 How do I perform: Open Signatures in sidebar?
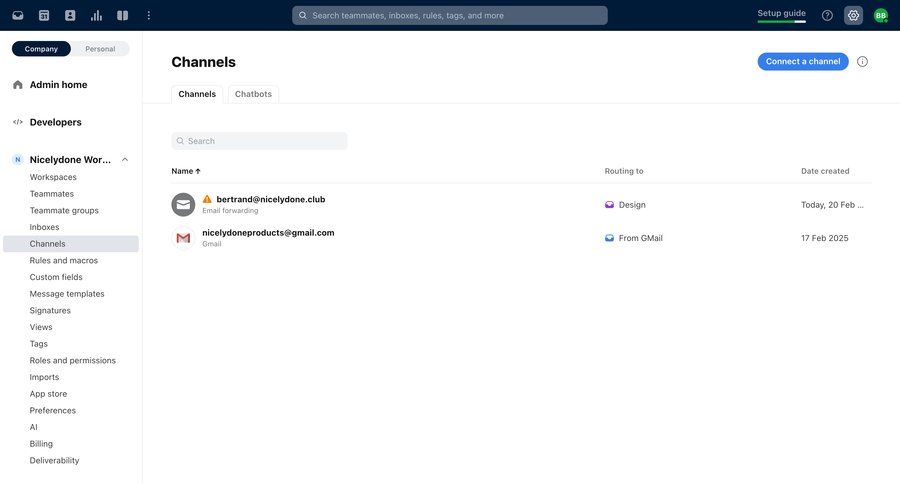50,310
